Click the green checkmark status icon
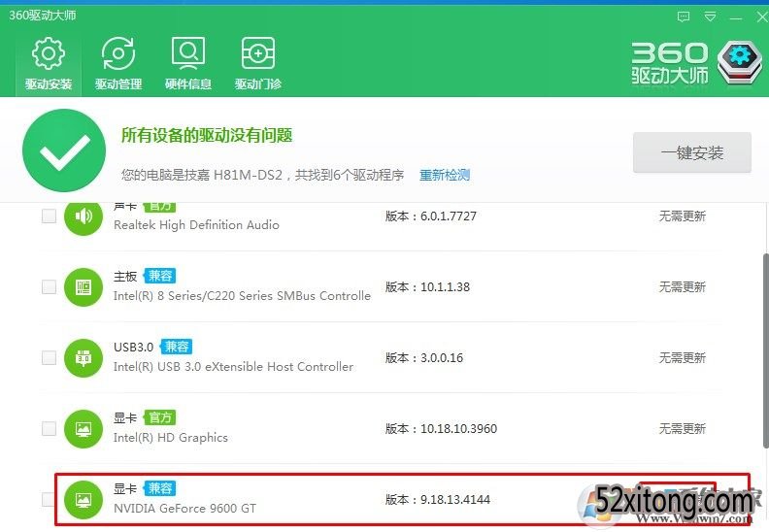769x532 pixels. [x=64, y=150]
